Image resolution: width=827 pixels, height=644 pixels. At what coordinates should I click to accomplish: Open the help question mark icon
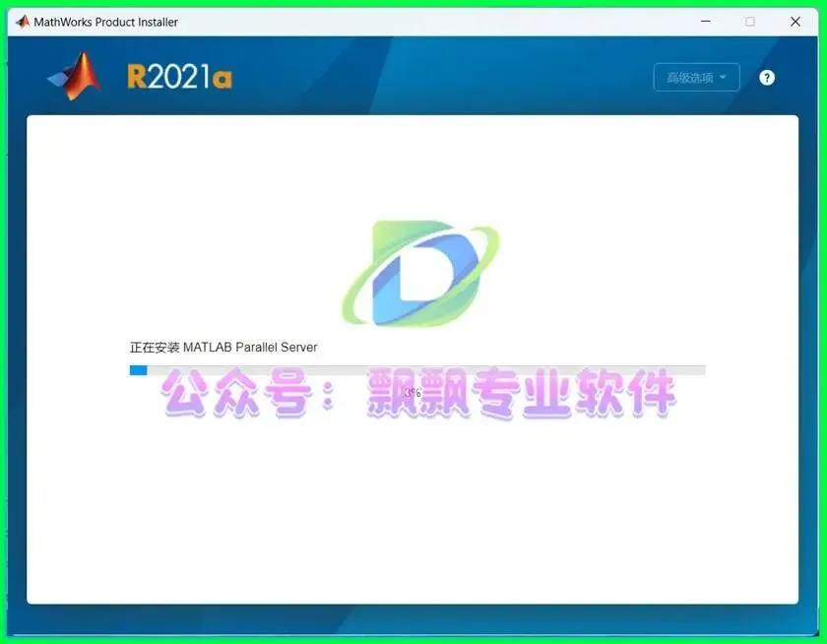[x=767, y=78]
